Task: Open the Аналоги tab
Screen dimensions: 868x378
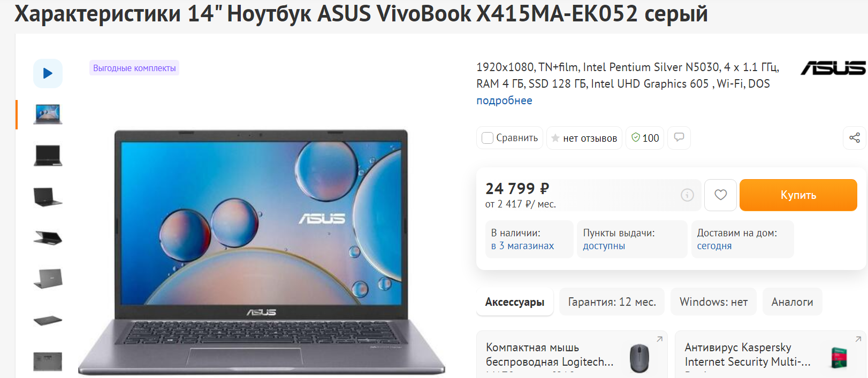Action: tap(792, 302)
